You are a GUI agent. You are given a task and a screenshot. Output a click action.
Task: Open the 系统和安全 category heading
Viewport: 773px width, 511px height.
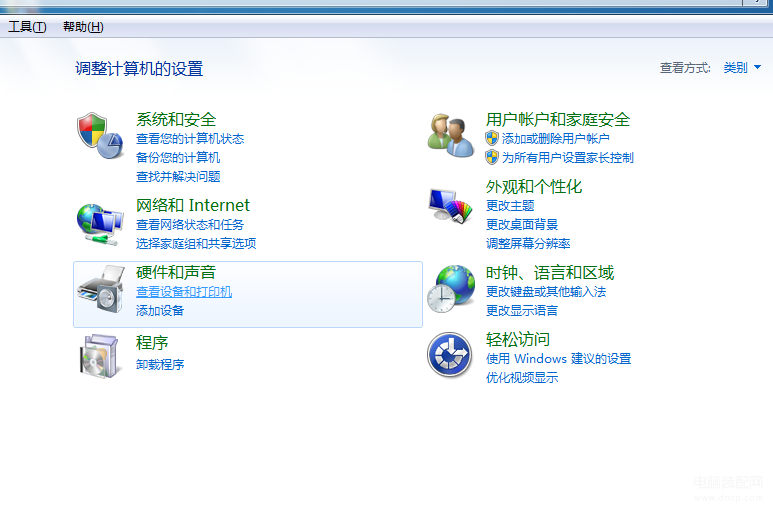tap(176, 119)
